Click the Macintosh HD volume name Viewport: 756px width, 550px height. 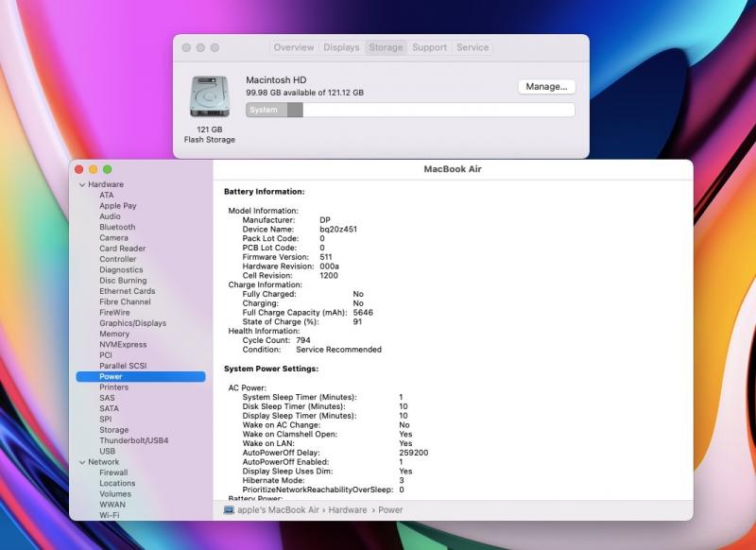[276, 80]
